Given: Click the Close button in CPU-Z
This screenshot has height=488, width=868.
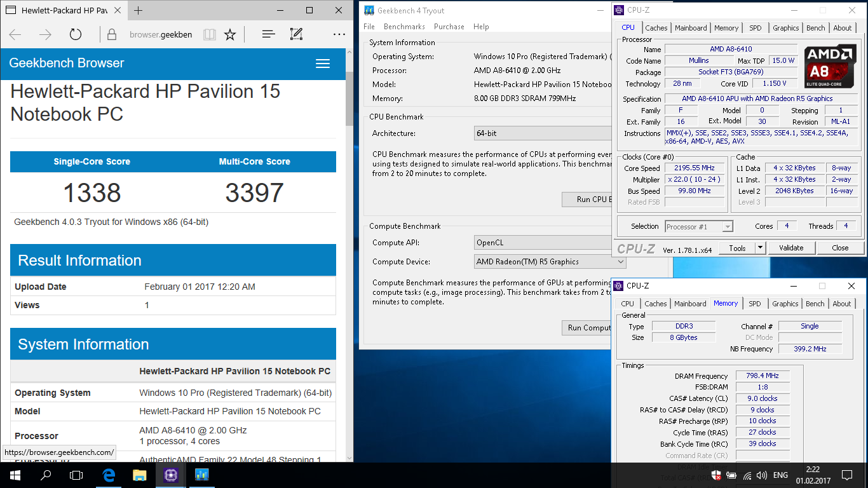Looking at the screenshot, I should point(840,248).
